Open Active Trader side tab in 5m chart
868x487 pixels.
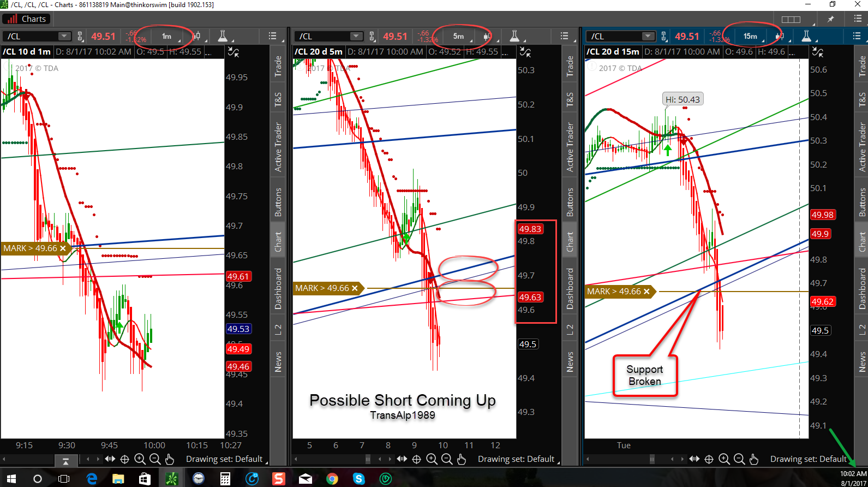570,147
